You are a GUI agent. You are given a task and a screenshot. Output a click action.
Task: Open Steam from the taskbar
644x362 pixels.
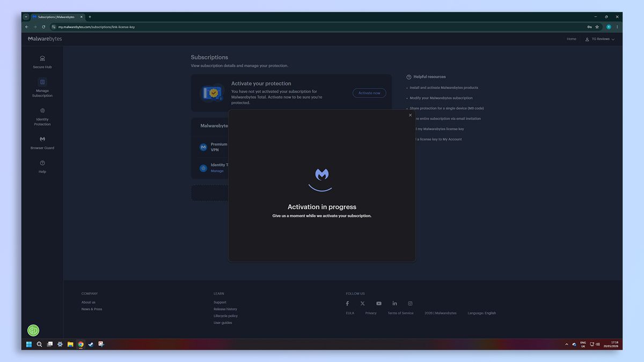coord(91,344)
